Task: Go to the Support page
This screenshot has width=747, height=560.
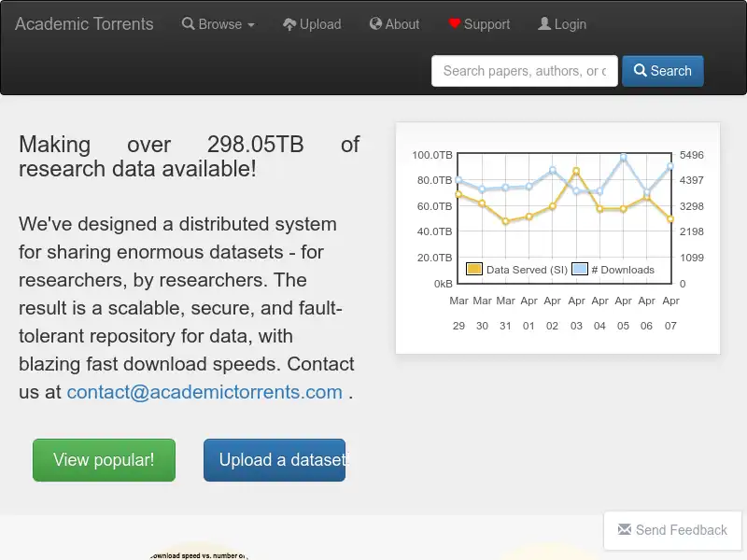Action: 479,24
